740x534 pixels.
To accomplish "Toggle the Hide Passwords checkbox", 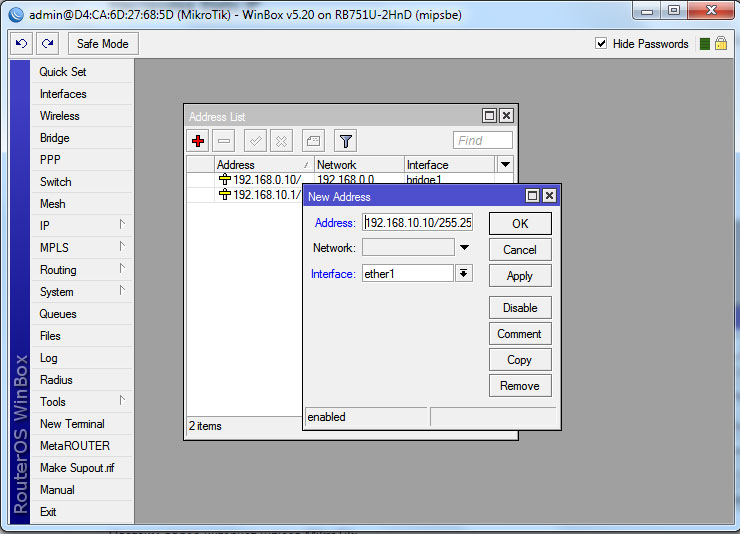I will point(601,44).
